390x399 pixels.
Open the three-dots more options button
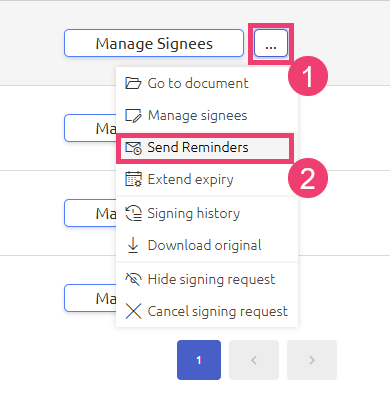(271, 43)
